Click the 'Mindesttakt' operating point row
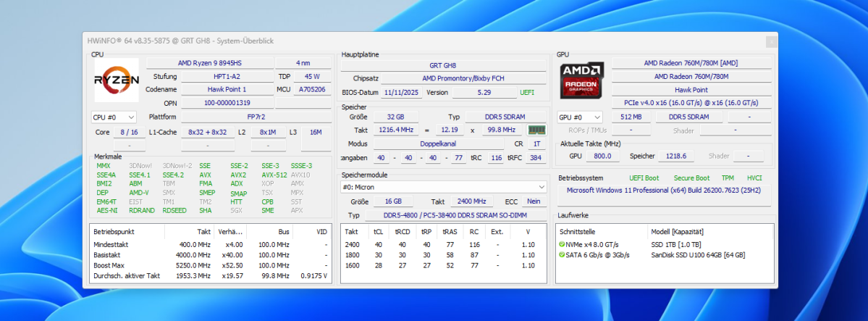Screen dimensions: 868x321 [211, 244]
